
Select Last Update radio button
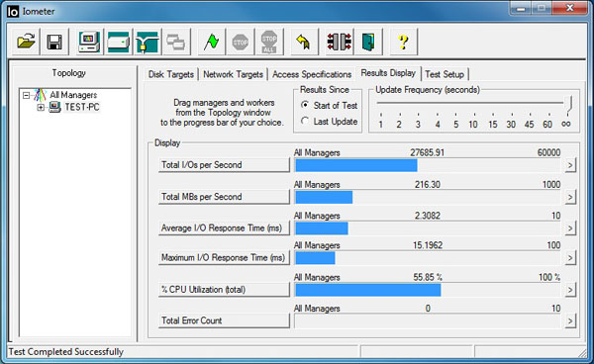coord(305,121)
